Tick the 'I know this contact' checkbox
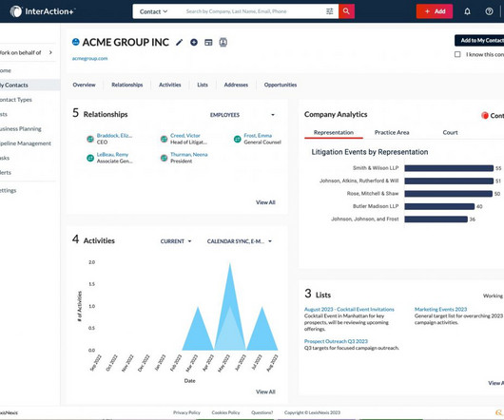Image resolution: width=504 pixels, height=420 pixels. [457, 54]
